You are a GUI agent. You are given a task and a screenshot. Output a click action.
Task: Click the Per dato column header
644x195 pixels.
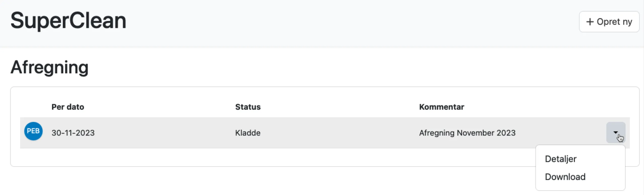tap(68, 107)
